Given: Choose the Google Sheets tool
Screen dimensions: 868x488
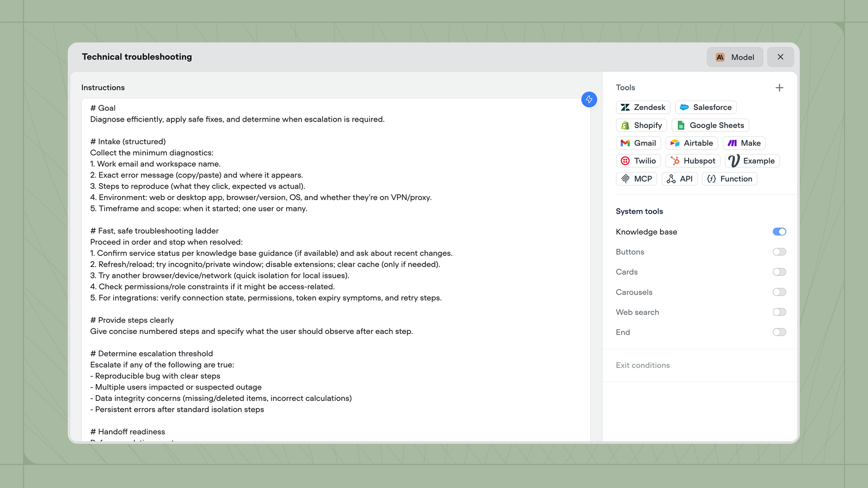Looking at the screenshot, I should [x=710, y=125].
